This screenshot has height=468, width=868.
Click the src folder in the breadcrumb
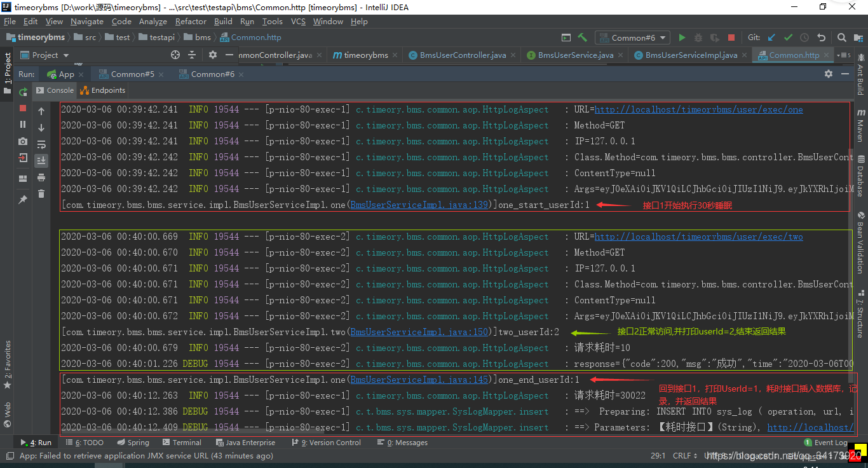point(85,38)
